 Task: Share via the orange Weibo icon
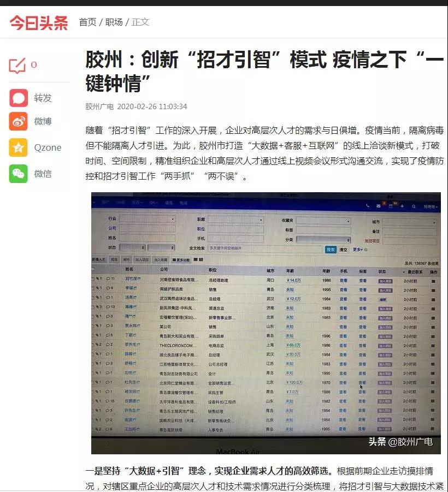(x=19, y=121)
